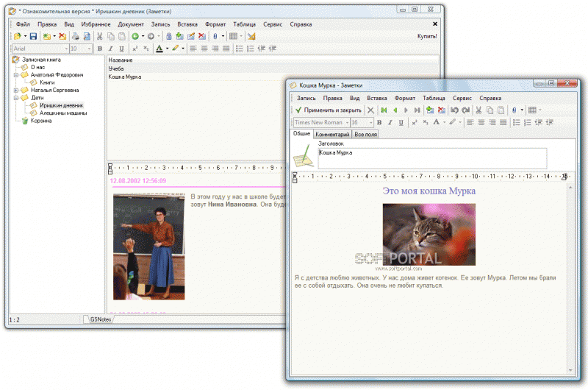
Task: Select Корзина in the notebook tree
Action: [41, 121]
